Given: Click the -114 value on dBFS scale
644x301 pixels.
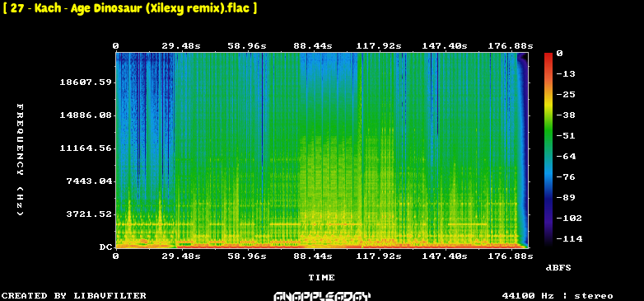Looking at the screenshot, I should point(569,238).
